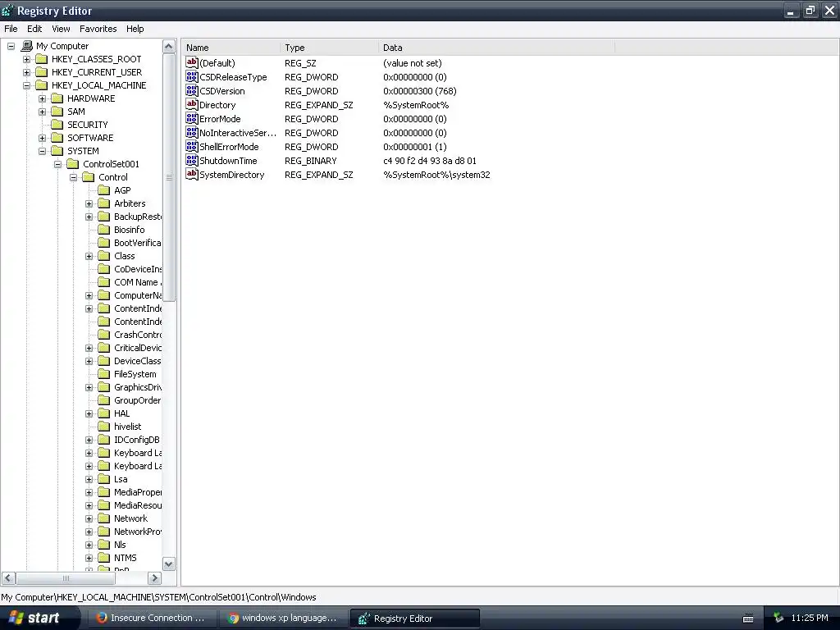
Task: Select the Biosinfo folder icon
Action: pyautogui.click(x=104, y=230)
